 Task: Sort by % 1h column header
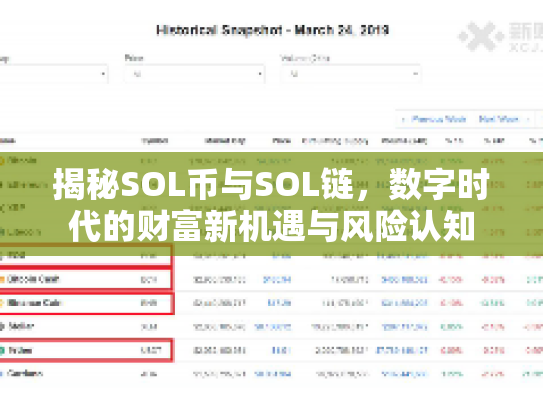tap(454, 141)
